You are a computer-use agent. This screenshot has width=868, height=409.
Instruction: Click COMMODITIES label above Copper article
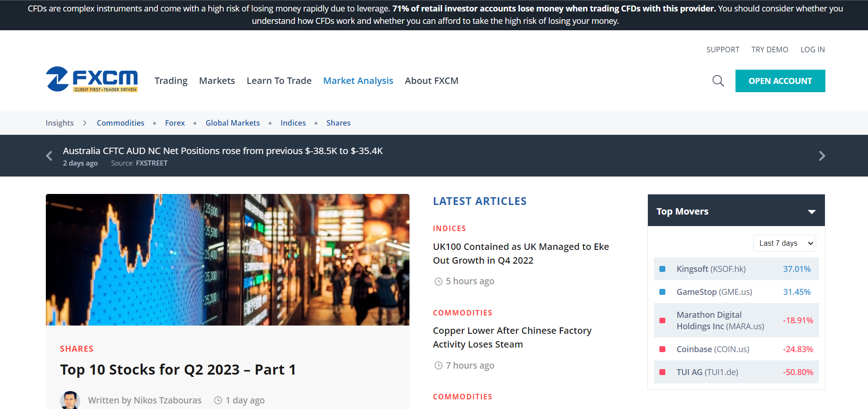coord(463,313)
